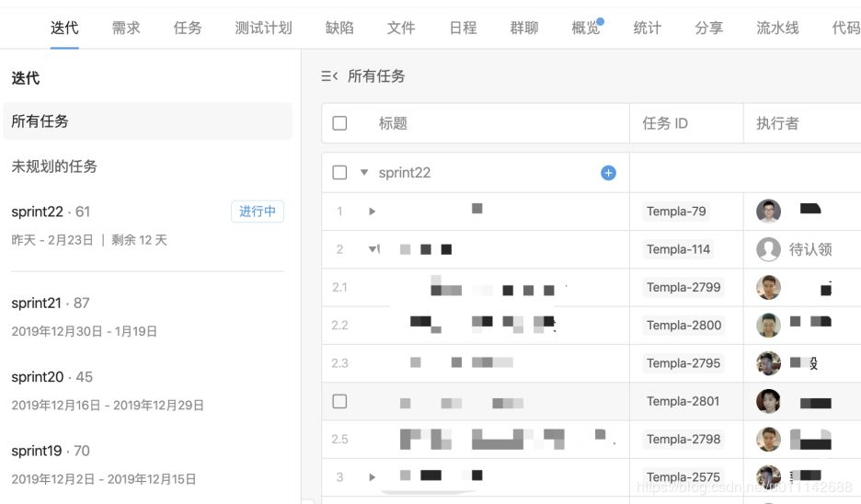Open the assignee avatar on the Templa-2800 row
This screenshot has height=504, width=861.
pos(768,325)
